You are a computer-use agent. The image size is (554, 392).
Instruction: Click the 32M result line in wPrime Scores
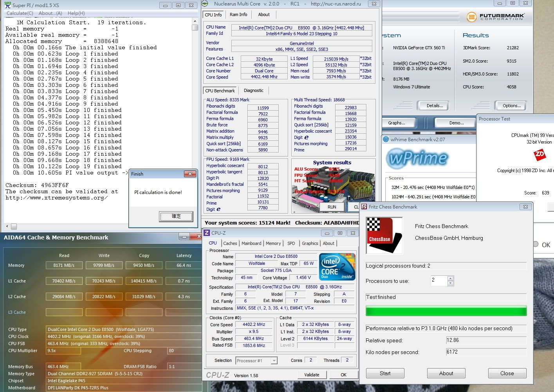(x=433, y=187)
